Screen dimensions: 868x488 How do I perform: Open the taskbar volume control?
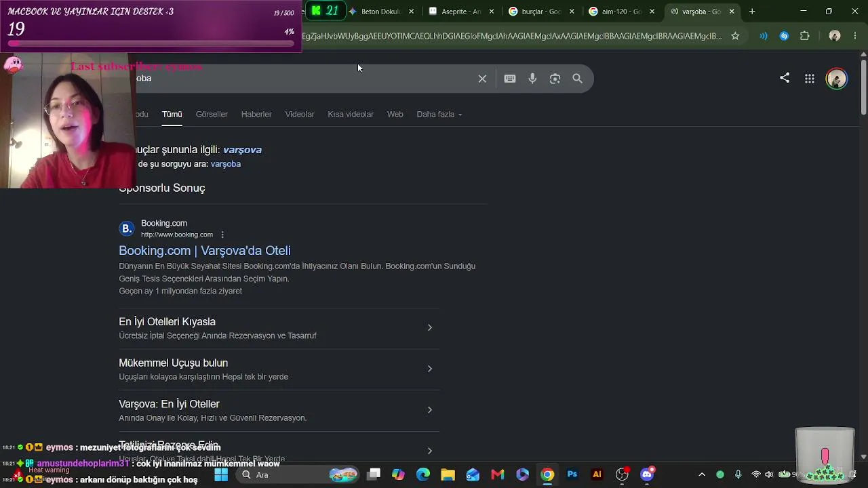click(x=769, y=474)
